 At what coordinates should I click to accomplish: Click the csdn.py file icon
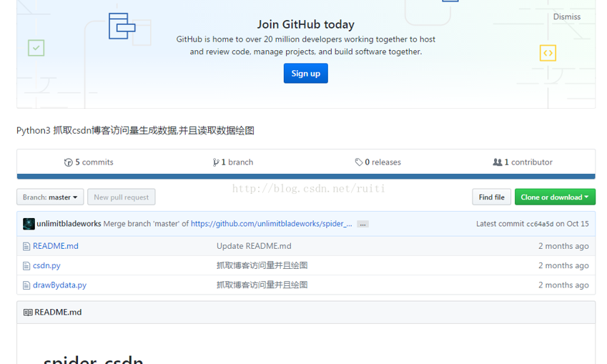tap(26, 265)
